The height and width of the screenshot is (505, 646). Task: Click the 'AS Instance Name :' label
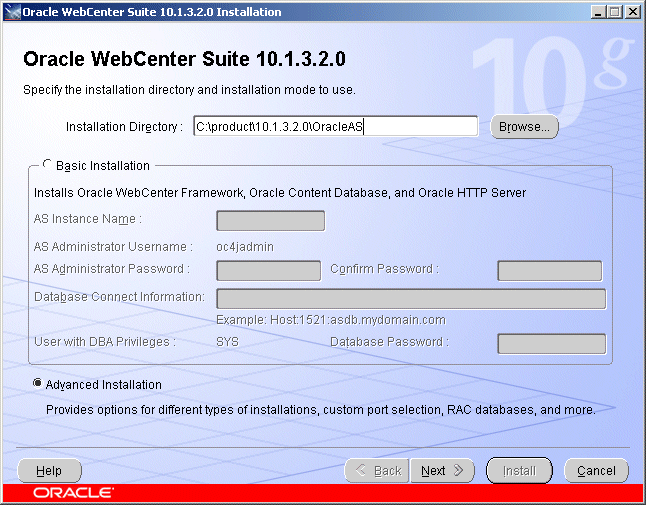87,219
